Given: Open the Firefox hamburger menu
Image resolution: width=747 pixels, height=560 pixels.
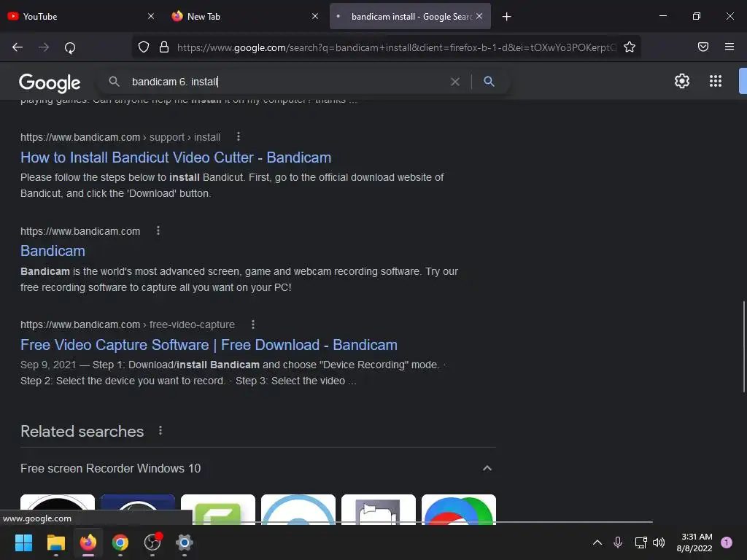Looking at the screenshot, I should tap(729, 47).
